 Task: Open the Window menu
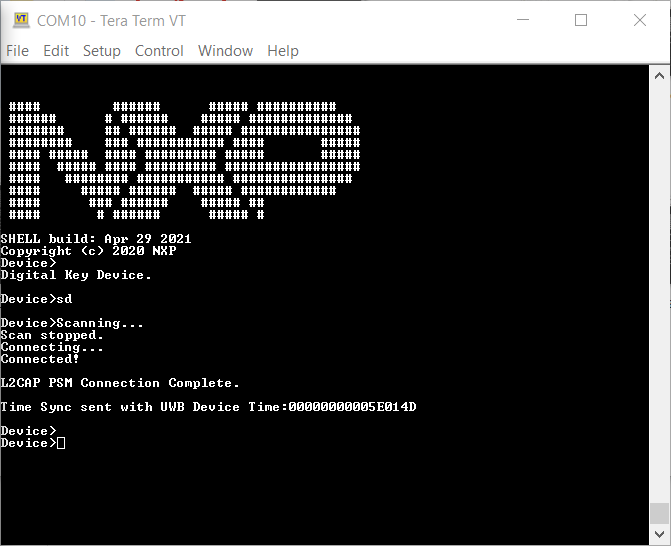[226, 51]
